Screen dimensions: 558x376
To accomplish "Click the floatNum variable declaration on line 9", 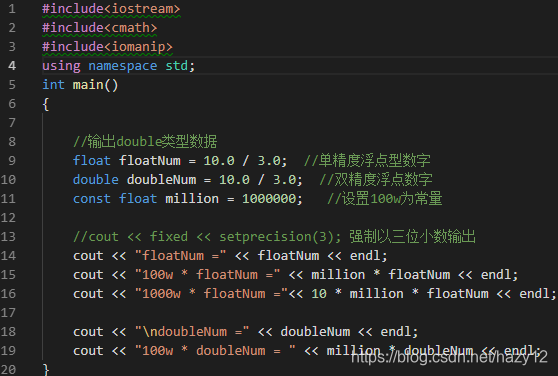I will click(150, 160).
